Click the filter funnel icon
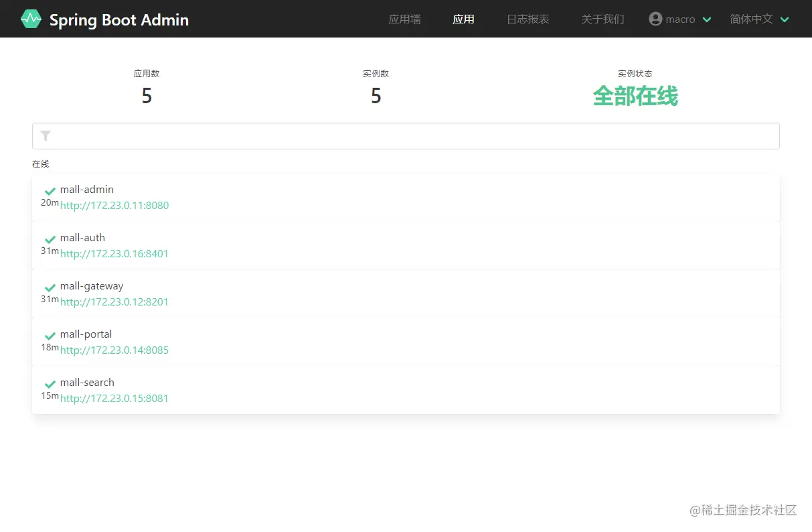Viewport: 812px width, 532px height. point(46,136)
